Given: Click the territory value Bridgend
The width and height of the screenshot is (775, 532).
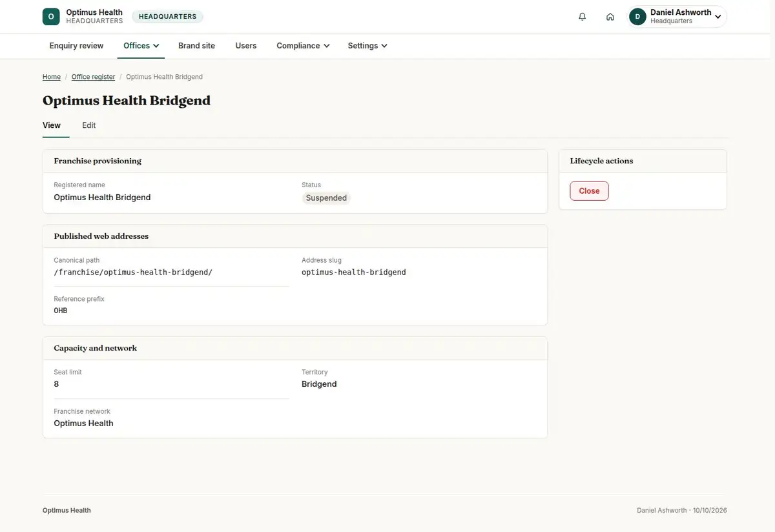Looking at the screenshot, I should [x=319, y=384].
